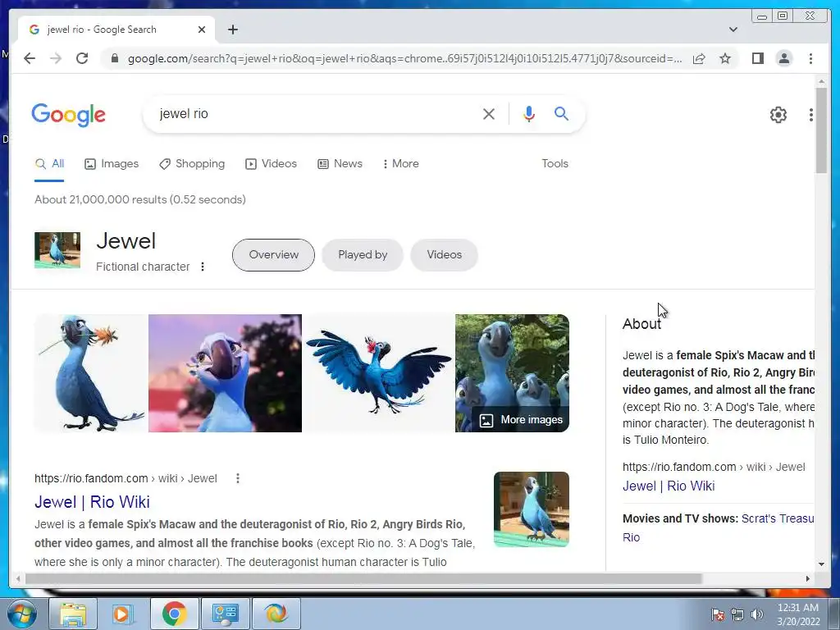840x630 pixels.
Task: Open the Chrome three-dot menu
Action: pos(810,58)
